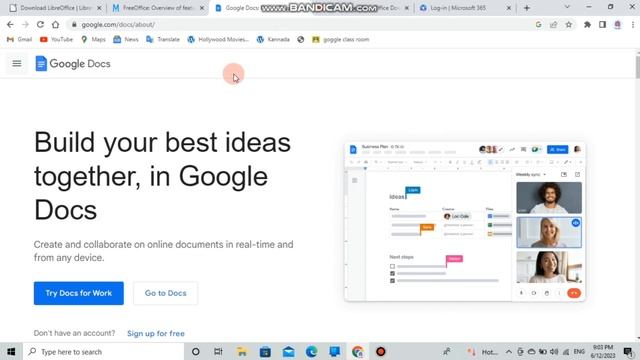Click the address bar URL field
The image size is (640, 360).
pyautogui.click(x=302, y=24)
